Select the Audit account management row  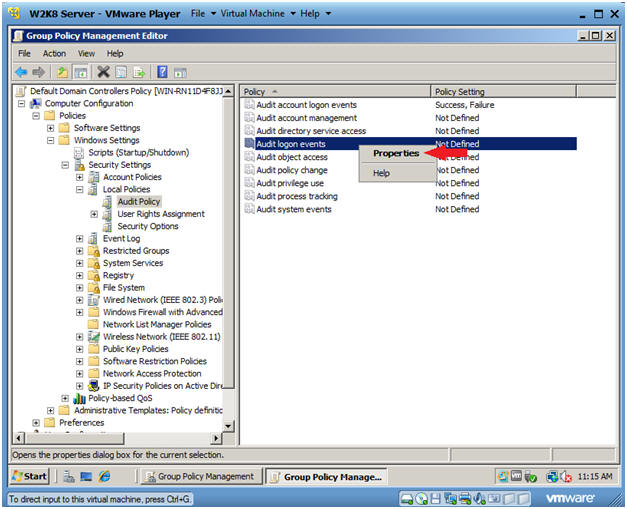410,118
